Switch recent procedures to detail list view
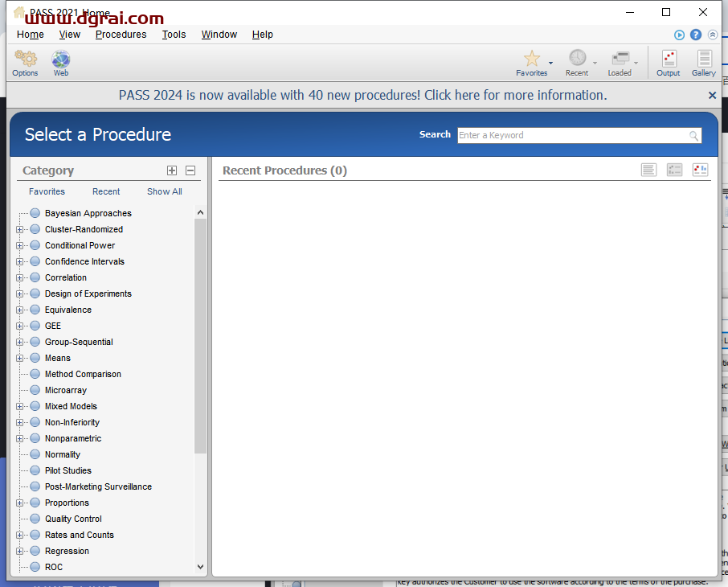Screen dimensions: 728x587 pos(674,170)
